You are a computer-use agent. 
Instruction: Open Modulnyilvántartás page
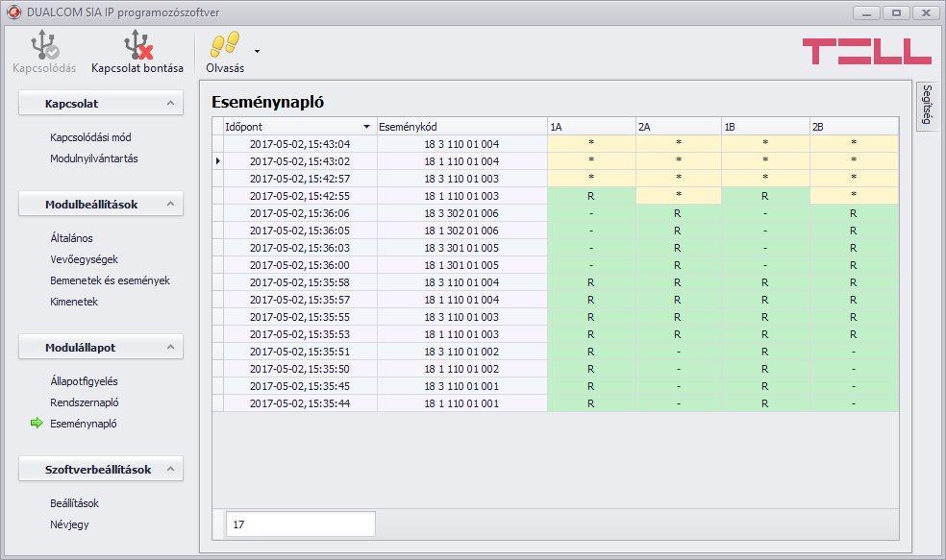pyautogui.click(x=94, y=158)
